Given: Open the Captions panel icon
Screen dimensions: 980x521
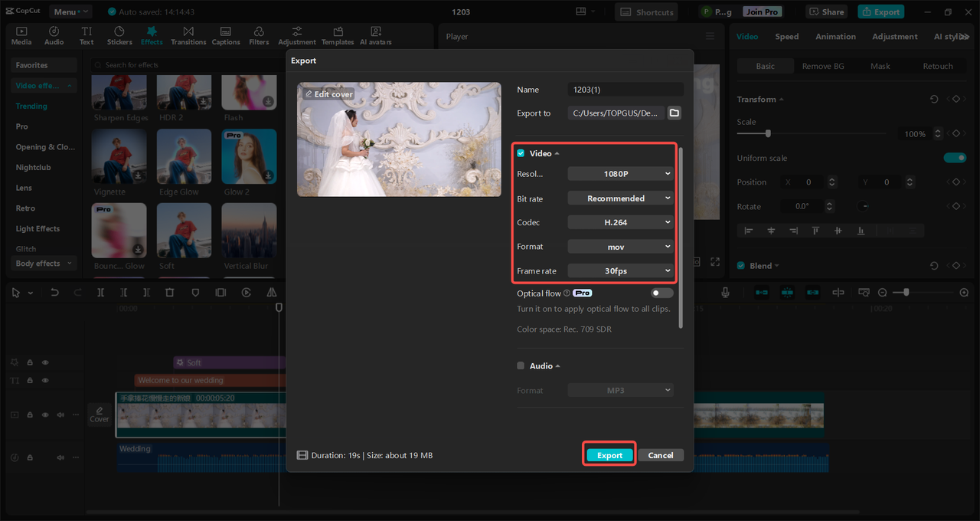Looking at the screenshot, I should [226, 31].
